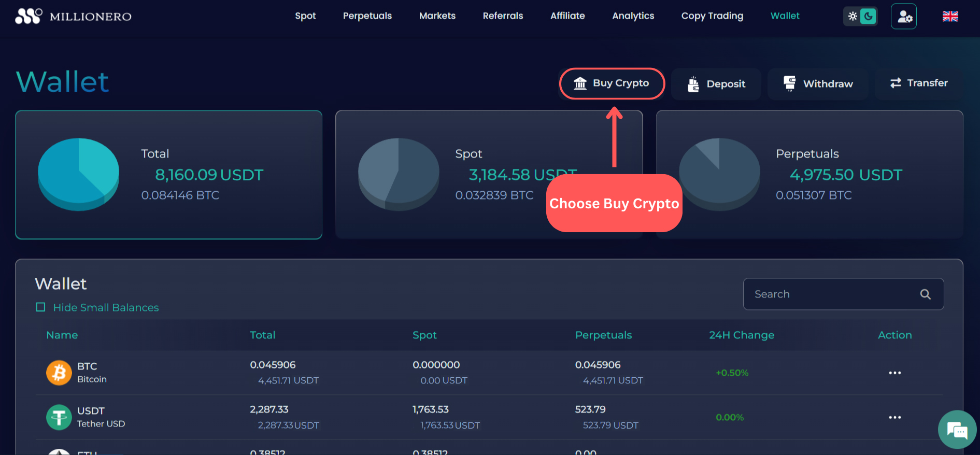This screenshot has width=980, height=455.
Task: Open the live chat bubble
Action: (957, 430)
